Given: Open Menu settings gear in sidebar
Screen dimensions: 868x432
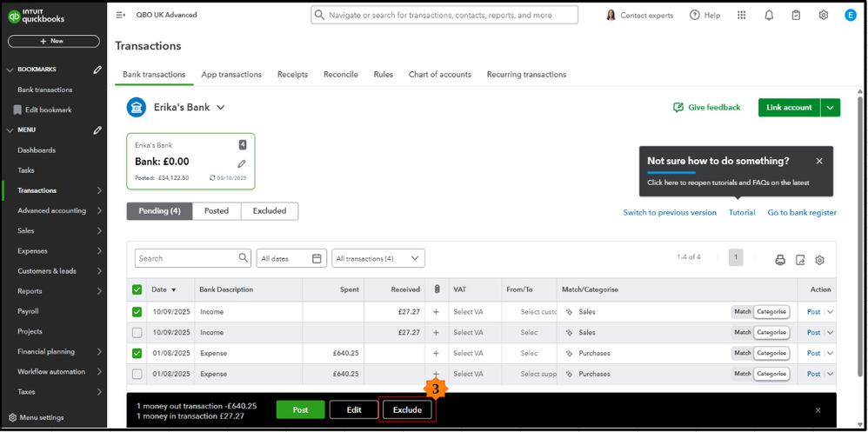Looking at the screenshot, I should (x=12, y=417).
